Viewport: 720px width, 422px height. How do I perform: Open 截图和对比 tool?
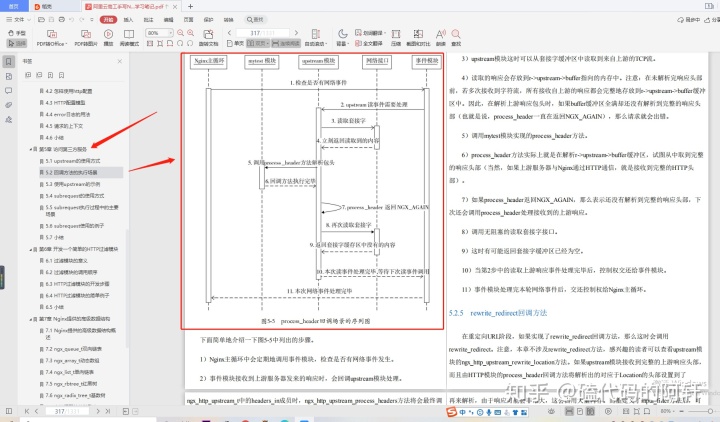[418, 38]
